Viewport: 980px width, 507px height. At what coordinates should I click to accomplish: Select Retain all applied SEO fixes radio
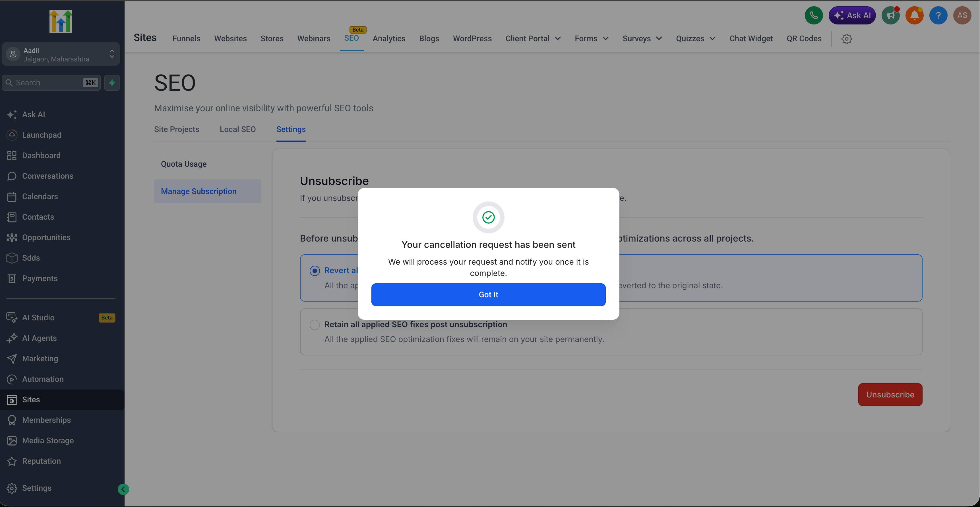(315, 325)
